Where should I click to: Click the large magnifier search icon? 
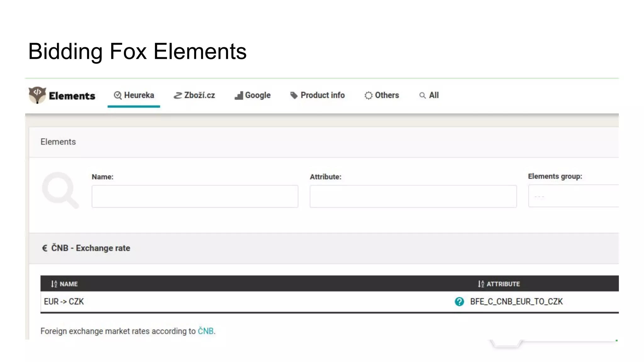(60, 190)
